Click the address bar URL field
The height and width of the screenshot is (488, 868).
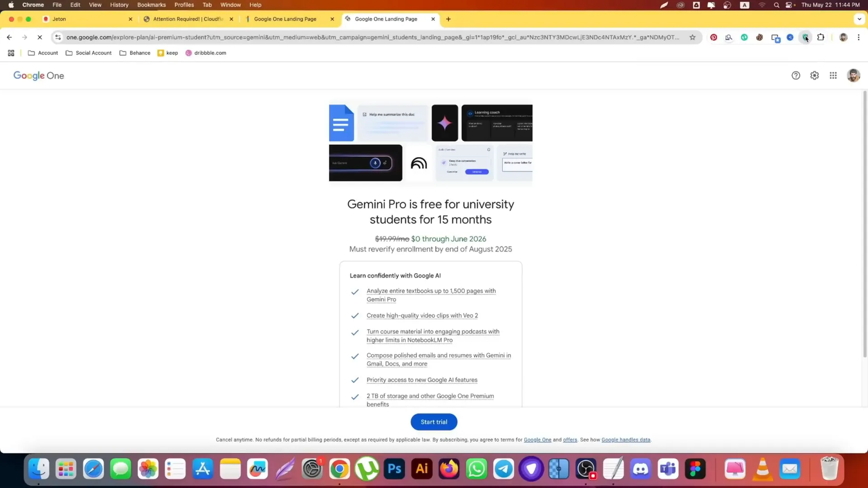pos(373,37)
